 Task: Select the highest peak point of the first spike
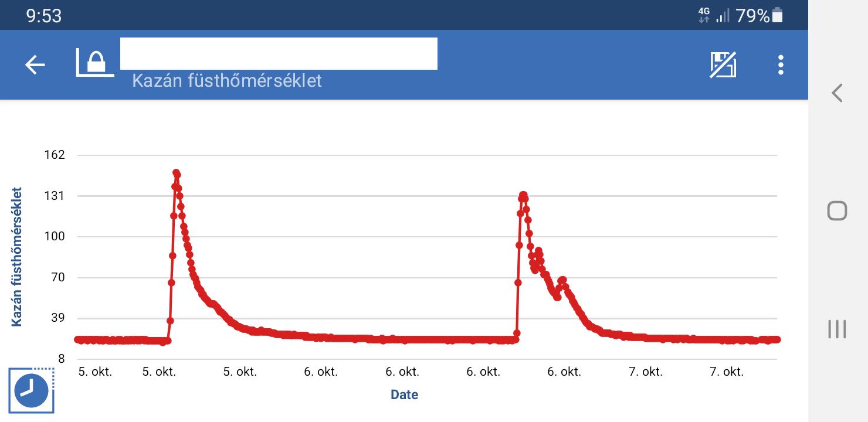pyautogui.click(x=176, y=172)
